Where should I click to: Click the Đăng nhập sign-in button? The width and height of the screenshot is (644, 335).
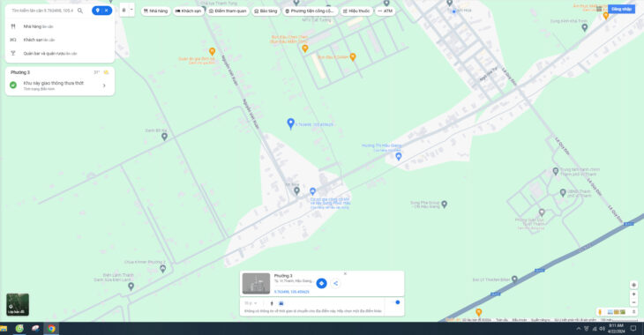(621, 9)
